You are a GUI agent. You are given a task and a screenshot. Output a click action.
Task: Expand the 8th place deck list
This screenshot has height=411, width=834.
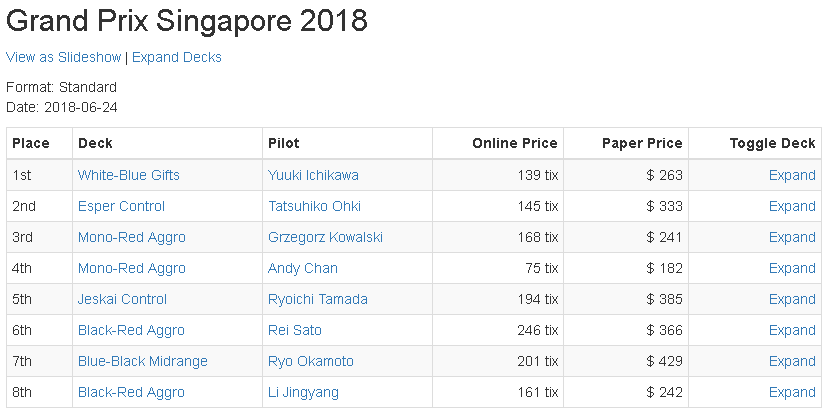click(792, 392)
